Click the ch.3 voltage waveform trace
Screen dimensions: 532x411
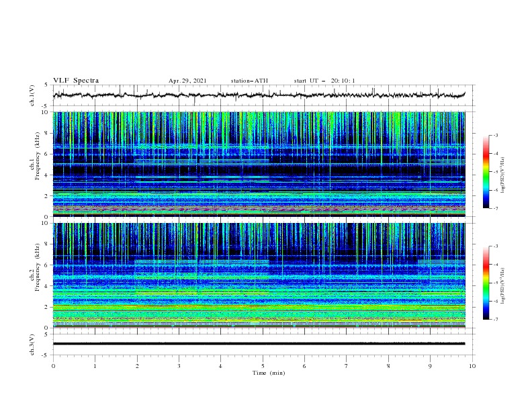pyautogui.click(x=259, y=344)
